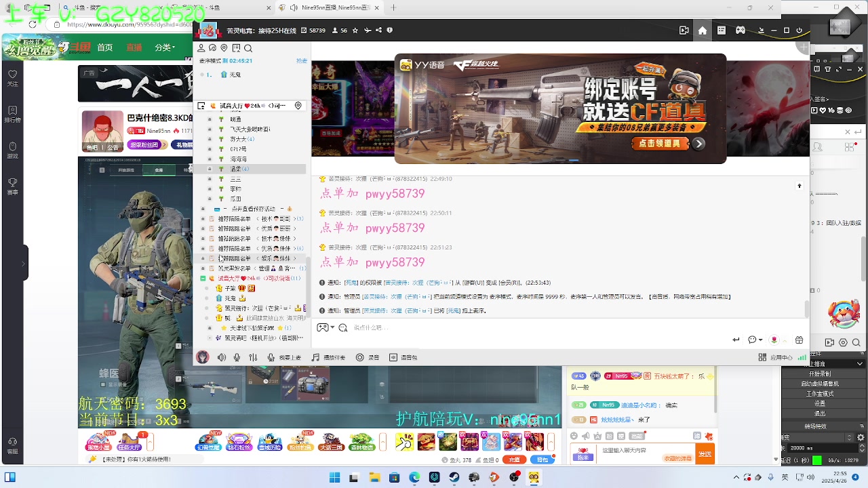868x488 pixels.
Task: Open the 语音包 voice pack button
Action: point(403,357)
